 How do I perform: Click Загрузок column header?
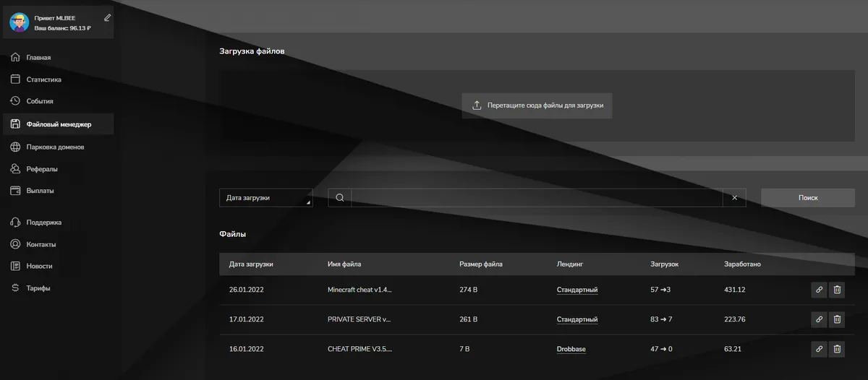click(665, 264)
